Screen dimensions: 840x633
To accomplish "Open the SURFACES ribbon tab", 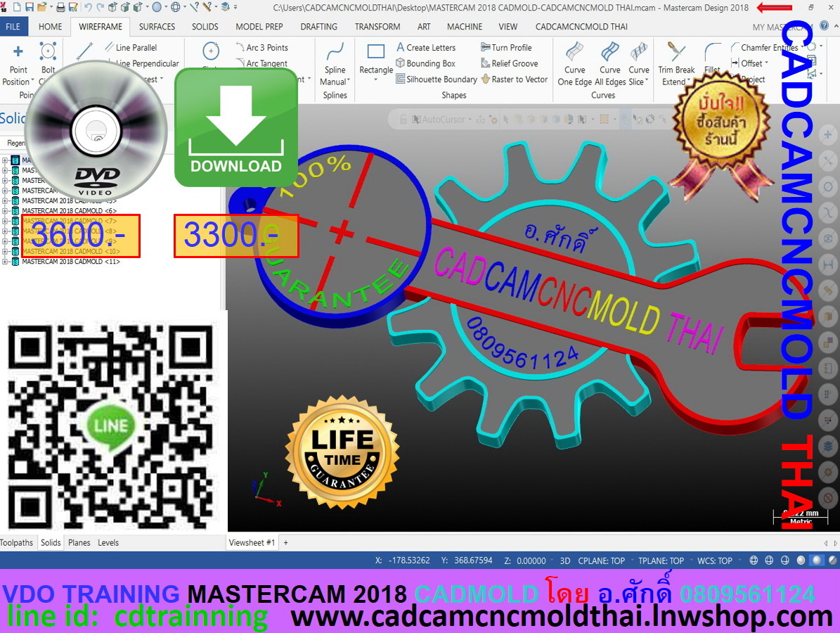I will click(157, 27).
